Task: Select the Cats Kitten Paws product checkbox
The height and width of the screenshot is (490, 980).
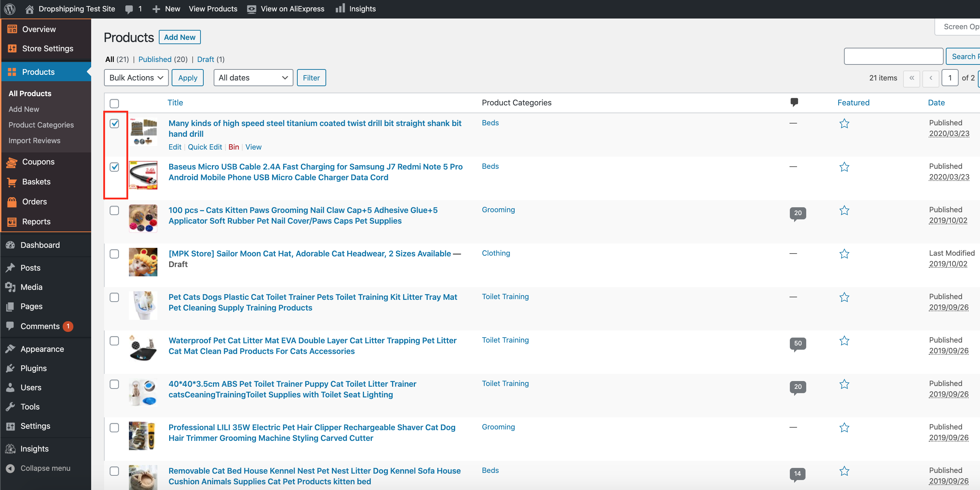Action: pyautogui.click(x=114, y=210)
